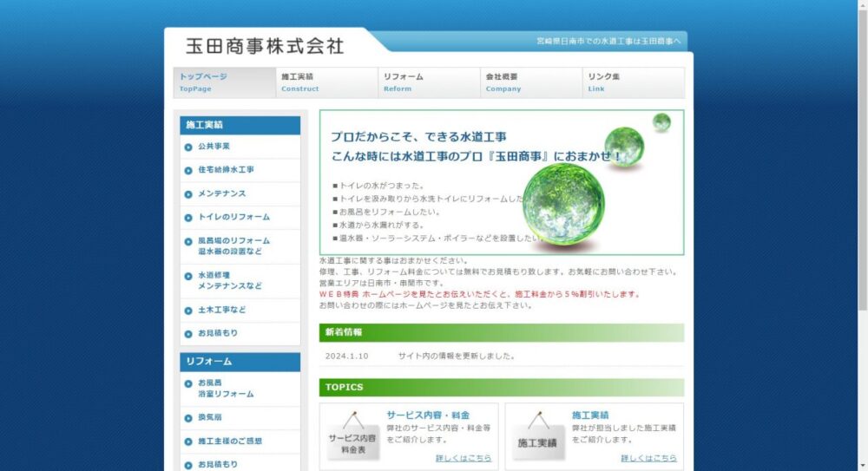This screenshot has height=471, width=868.
Task: Open the 公共事業 sidebar link
Action: click(x=214, y=146)
